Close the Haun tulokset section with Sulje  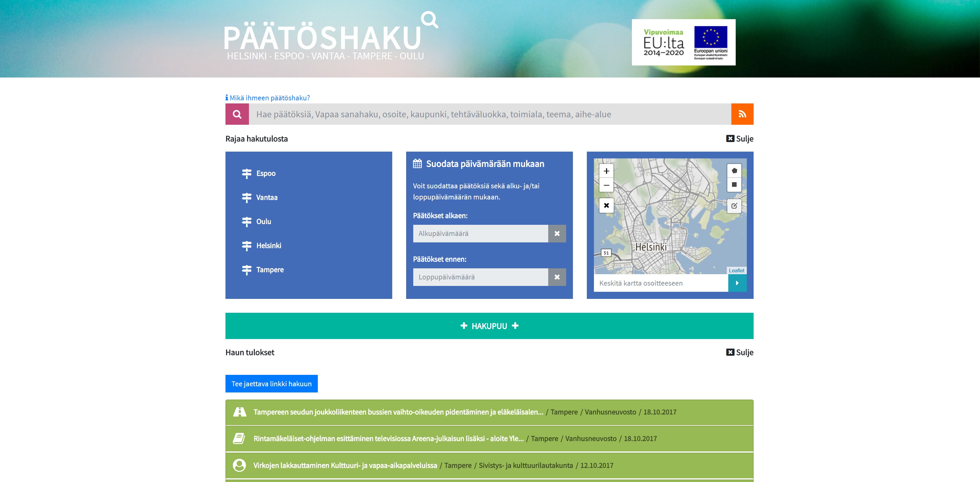coord(740,352)
